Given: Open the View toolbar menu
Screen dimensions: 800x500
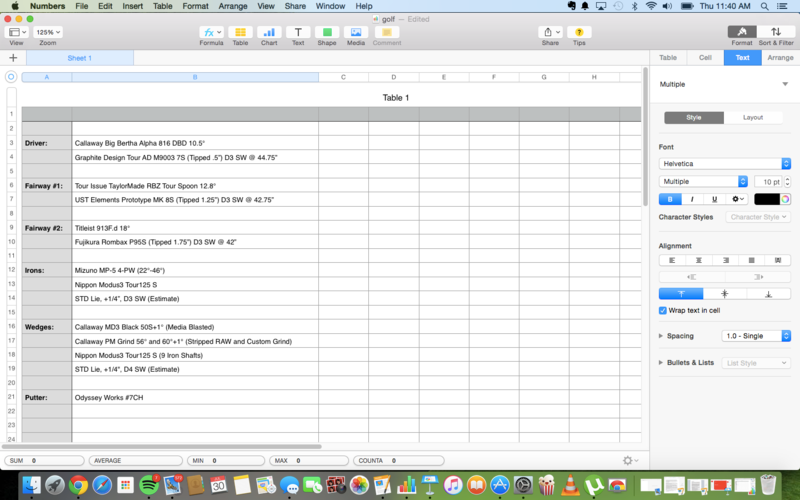Looking at the screenshot, I should click(x=16, y=32).
